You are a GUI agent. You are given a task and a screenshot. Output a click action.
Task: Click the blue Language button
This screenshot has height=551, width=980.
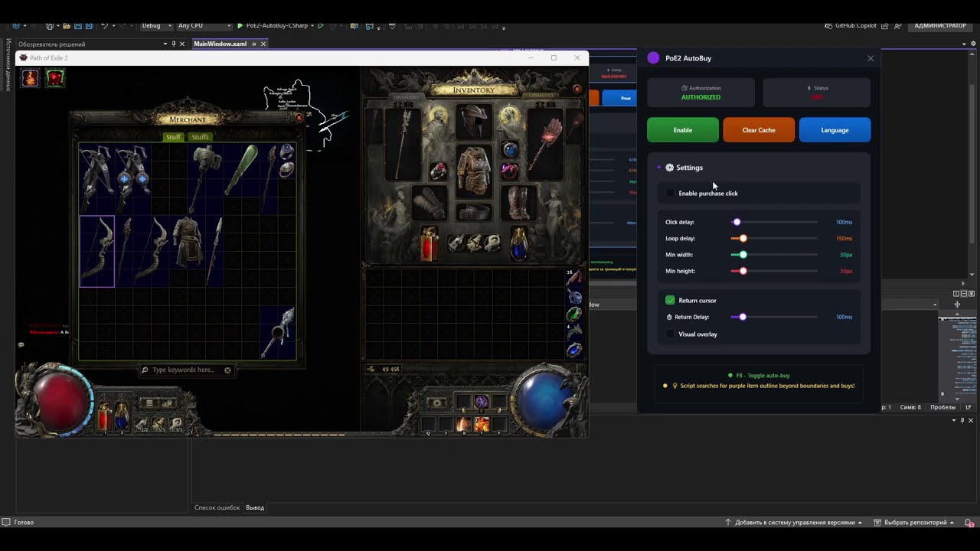tap(835, 130)
